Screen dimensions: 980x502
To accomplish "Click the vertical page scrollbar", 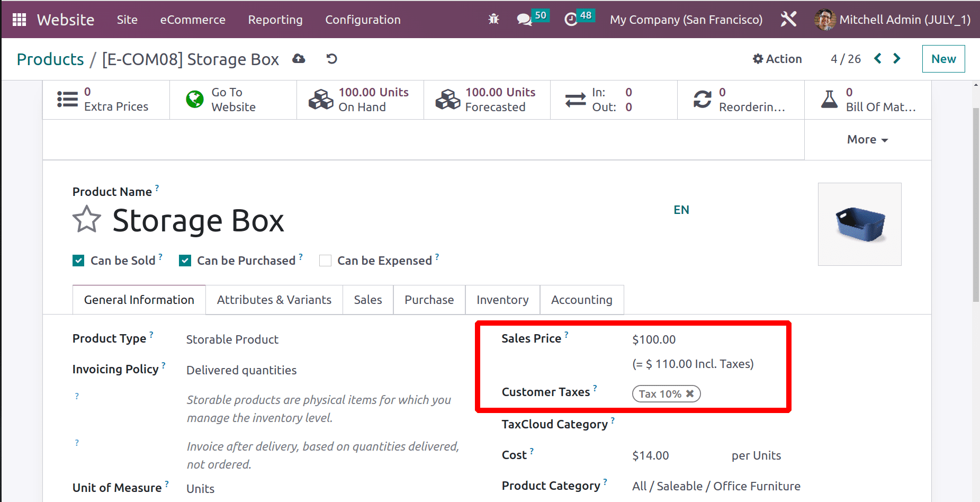I will tap(976, 204).
